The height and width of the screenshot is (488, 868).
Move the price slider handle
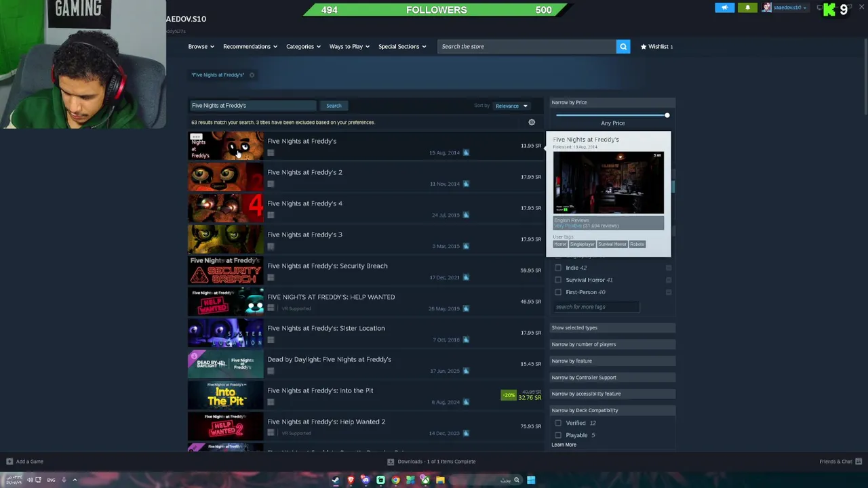tap(667, 115)
